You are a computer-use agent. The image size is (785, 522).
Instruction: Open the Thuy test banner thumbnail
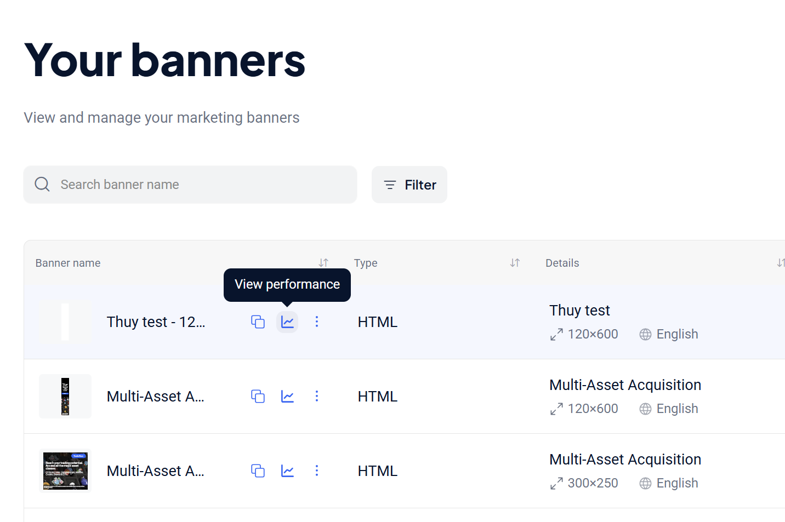[x=65, y=322]
